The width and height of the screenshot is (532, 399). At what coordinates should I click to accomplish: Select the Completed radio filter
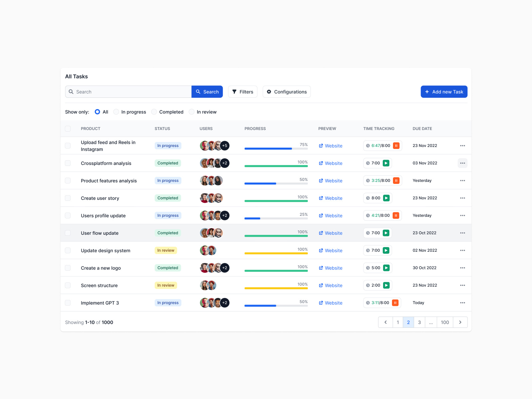click(154, 112)
